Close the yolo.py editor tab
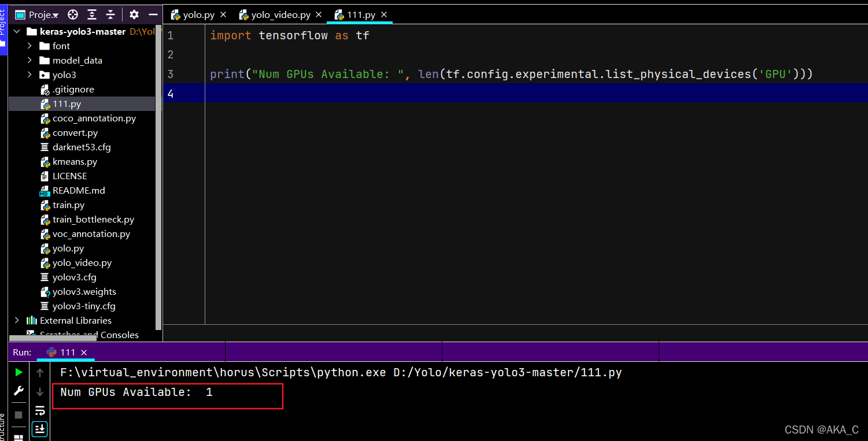The image size is (868, 441). point(223,15)
